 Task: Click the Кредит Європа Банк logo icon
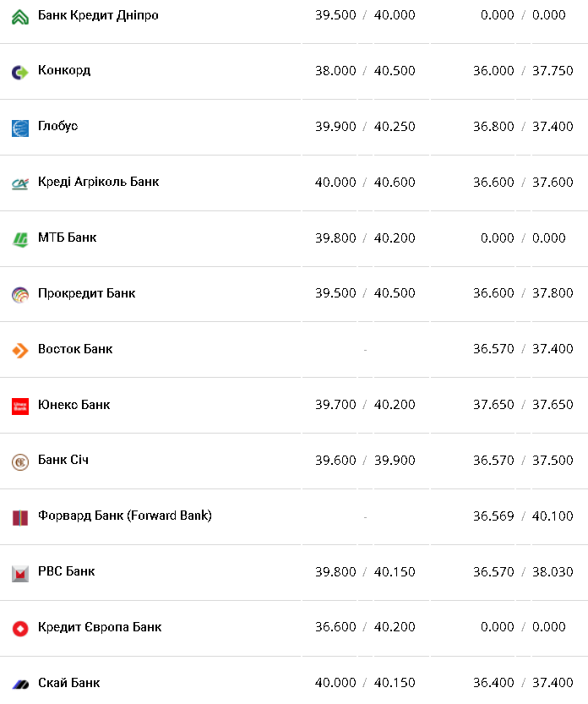[x=20, y=629]
